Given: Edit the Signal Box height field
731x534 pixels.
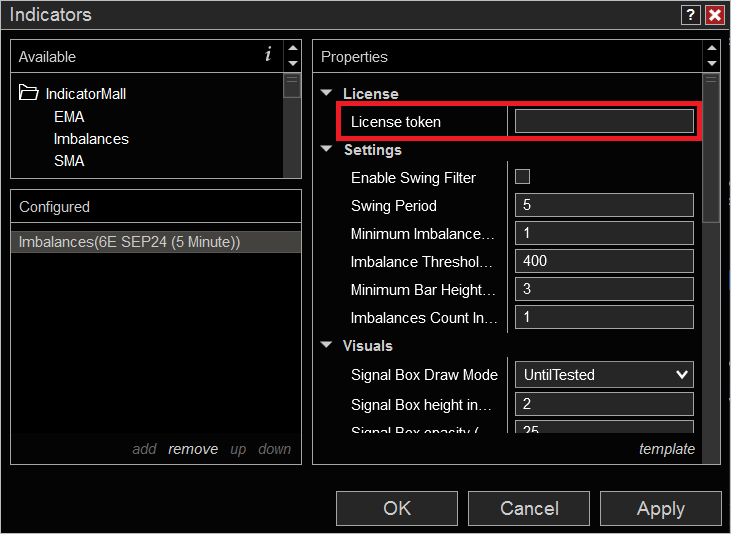Looking at the screenshot, I should coord(604,404).
